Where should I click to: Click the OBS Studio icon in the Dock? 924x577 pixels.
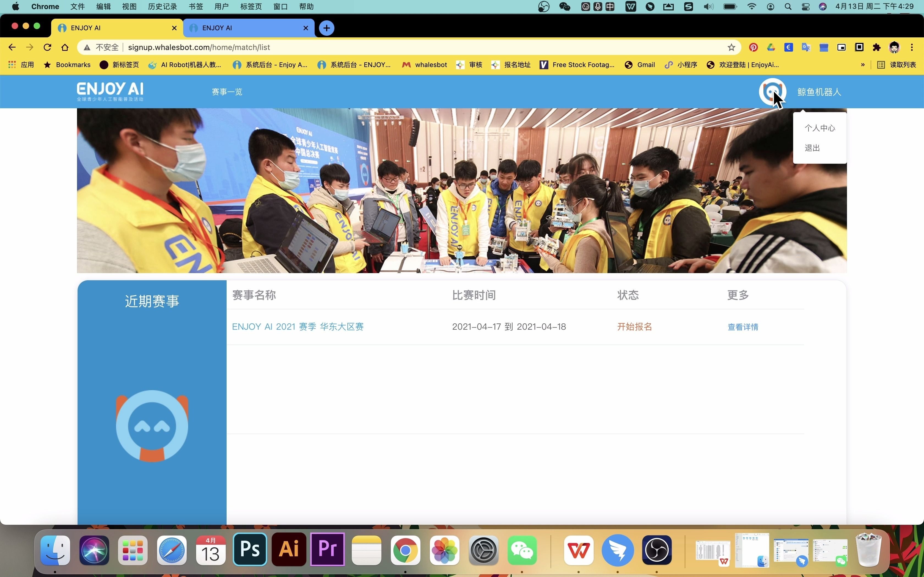tap(656, 550)
